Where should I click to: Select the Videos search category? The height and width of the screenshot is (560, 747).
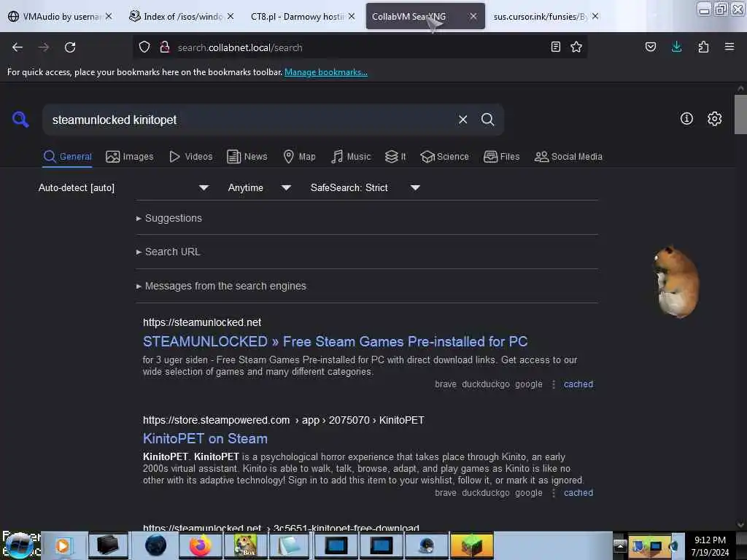point(191,157)
